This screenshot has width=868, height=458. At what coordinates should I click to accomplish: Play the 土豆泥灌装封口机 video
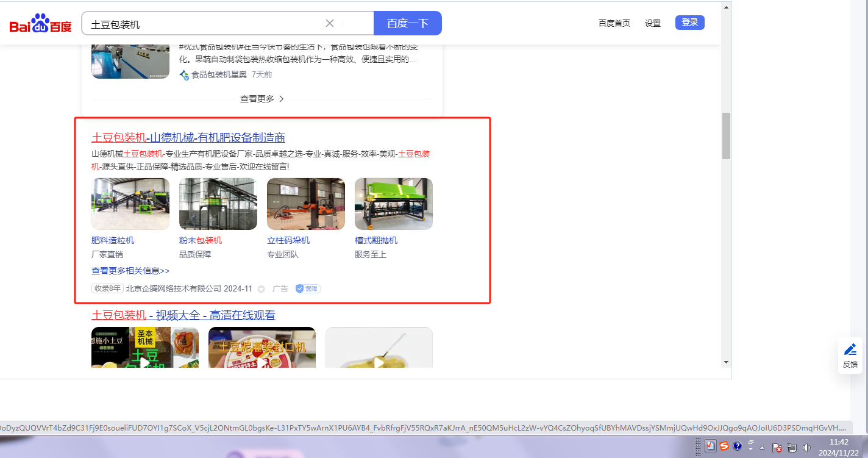coord(262,348)
